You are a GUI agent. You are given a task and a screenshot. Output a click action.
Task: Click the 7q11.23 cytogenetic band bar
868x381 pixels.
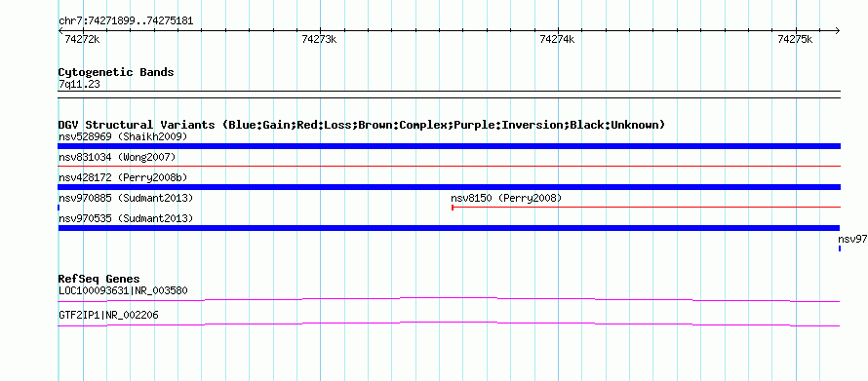450,94
